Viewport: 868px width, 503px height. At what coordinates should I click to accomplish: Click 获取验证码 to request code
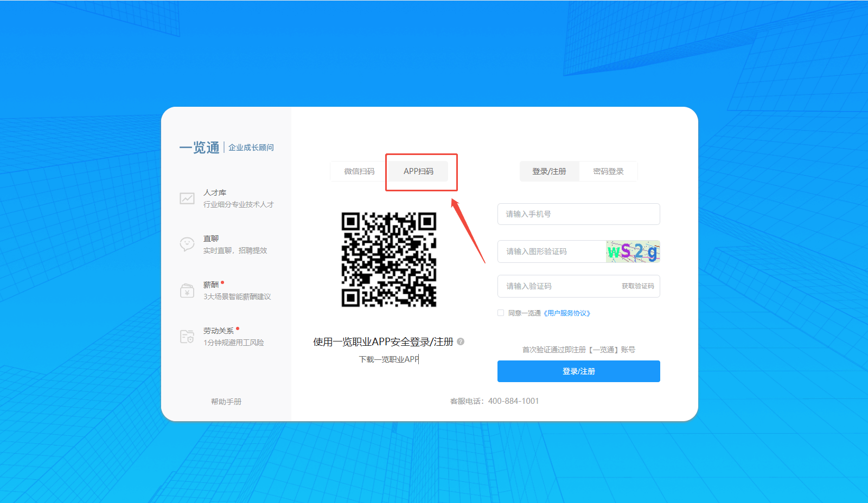click(x=637, y=286)
